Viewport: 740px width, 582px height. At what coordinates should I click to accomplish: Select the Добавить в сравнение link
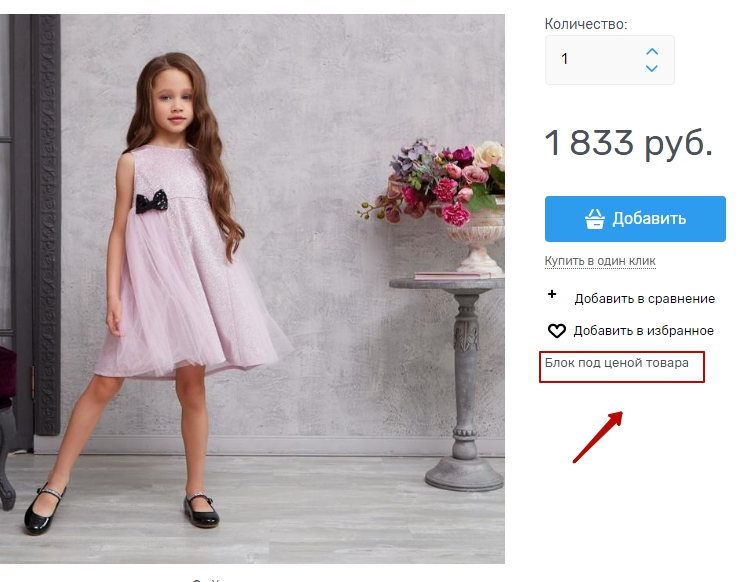point(644,298)
